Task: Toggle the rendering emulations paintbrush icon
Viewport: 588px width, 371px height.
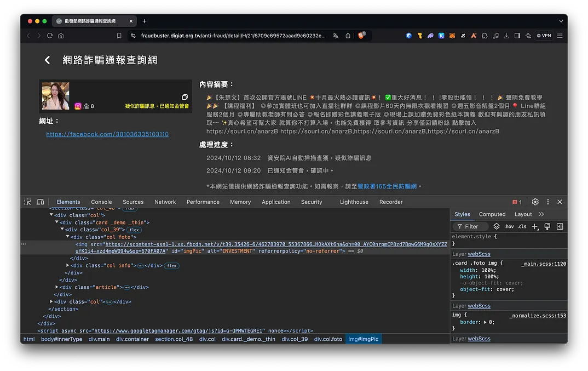Action: (547, 226)
